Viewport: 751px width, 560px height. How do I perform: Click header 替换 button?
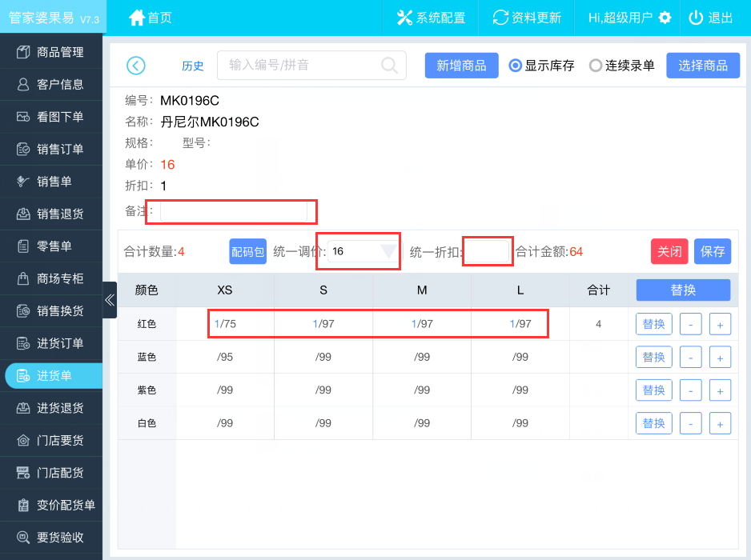tap(684, 290)
